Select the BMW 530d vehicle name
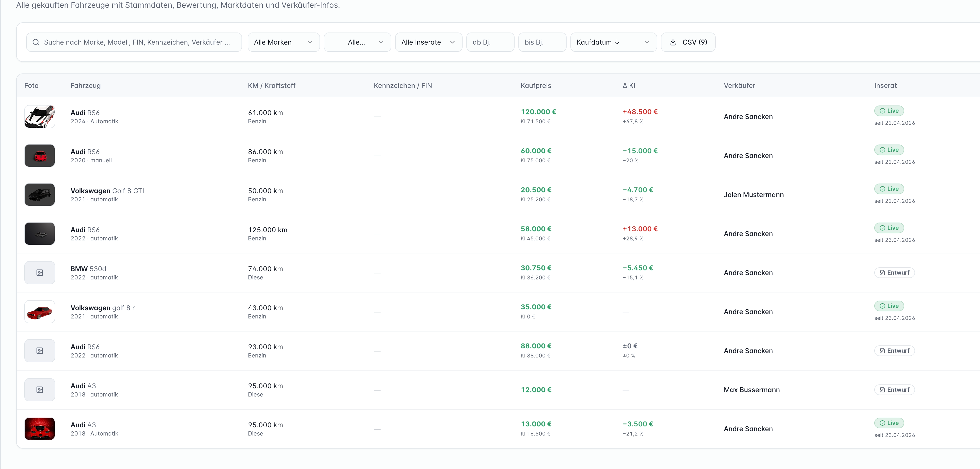 click(x=88, y=269)
